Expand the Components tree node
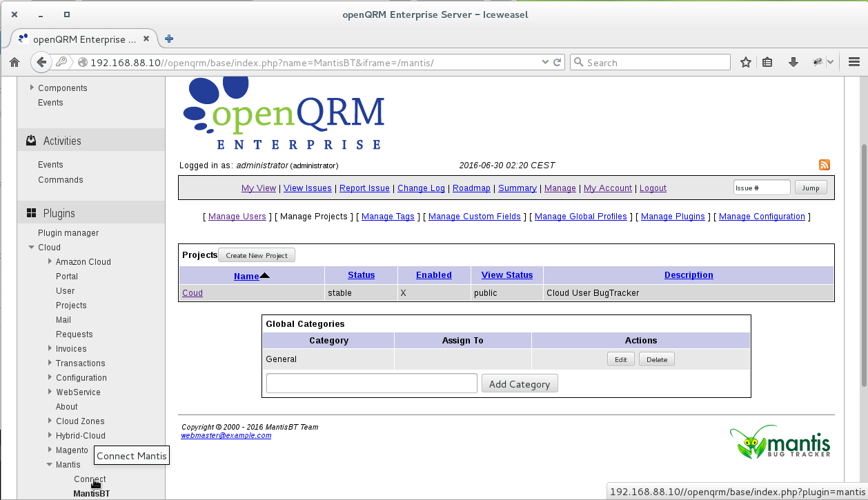This screenshot has width=868, height=500. [x=32, y=88]
